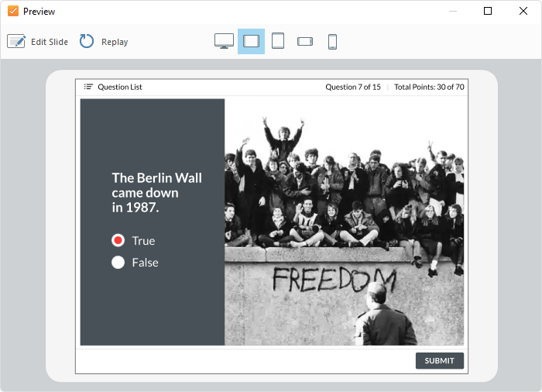Click the orange checkmark Preview app icon
The width and height of the screenshot is (542, 392).
(13, 11)
